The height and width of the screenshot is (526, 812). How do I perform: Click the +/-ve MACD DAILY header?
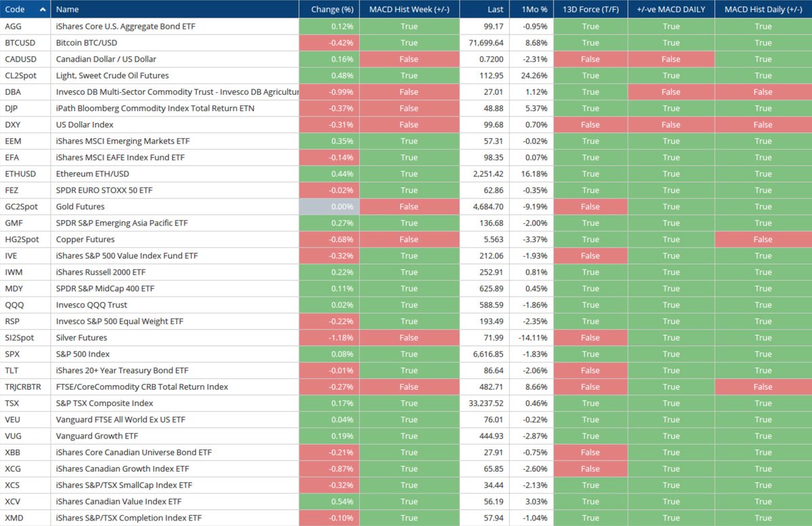pyautogui.click(x=671, y=9)
